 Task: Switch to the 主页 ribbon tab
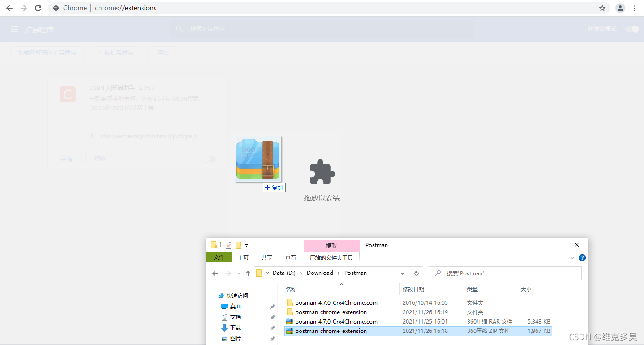pos(243,258)
